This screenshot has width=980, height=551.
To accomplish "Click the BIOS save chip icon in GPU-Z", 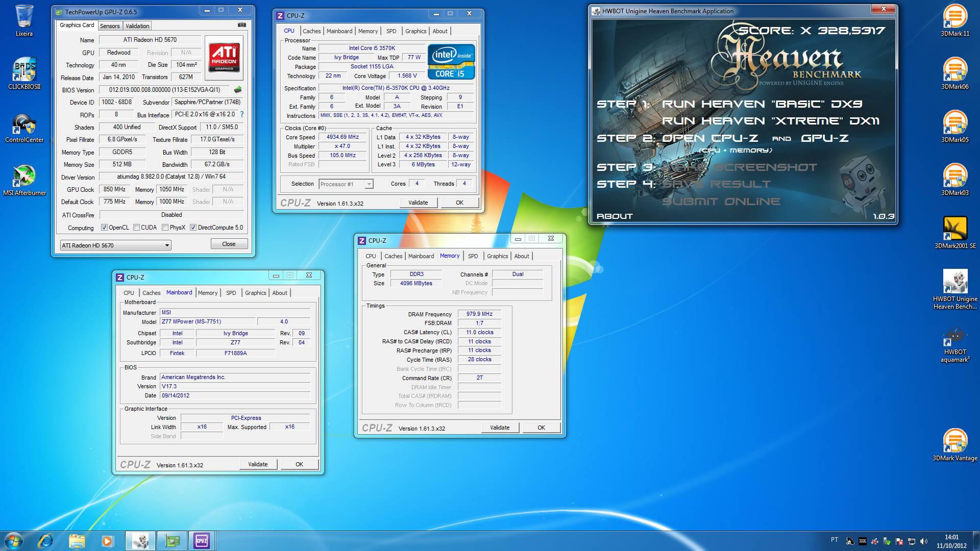I will 237,90.
